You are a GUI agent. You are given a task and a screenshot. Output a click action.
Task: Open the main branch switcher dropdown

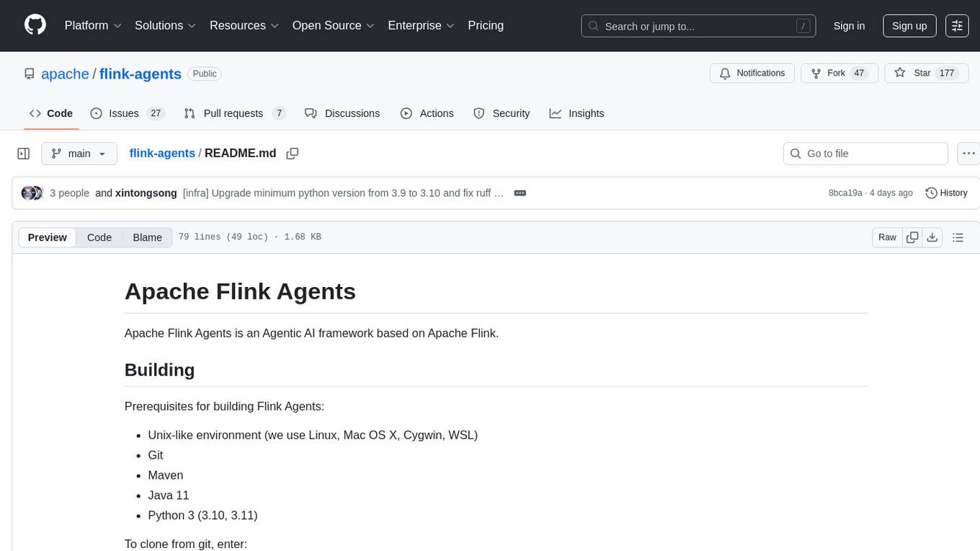pyautogui.click(x=79, y=154)
